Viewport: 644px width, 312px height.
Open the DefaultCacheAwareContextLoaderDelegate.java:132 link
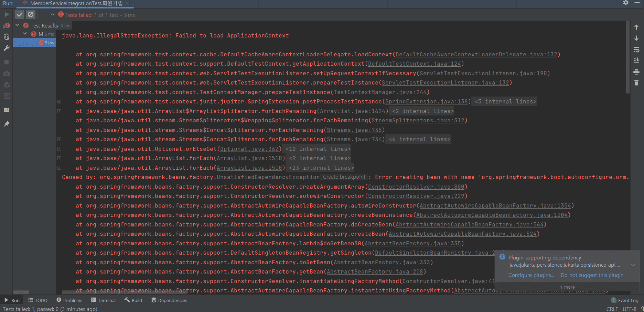(476, 55)
